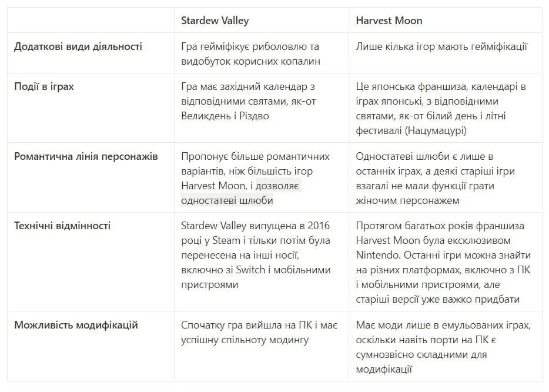Click the 'Технічні відмінності' row label
Screen dimensions: 549x392
click(62, 226)
